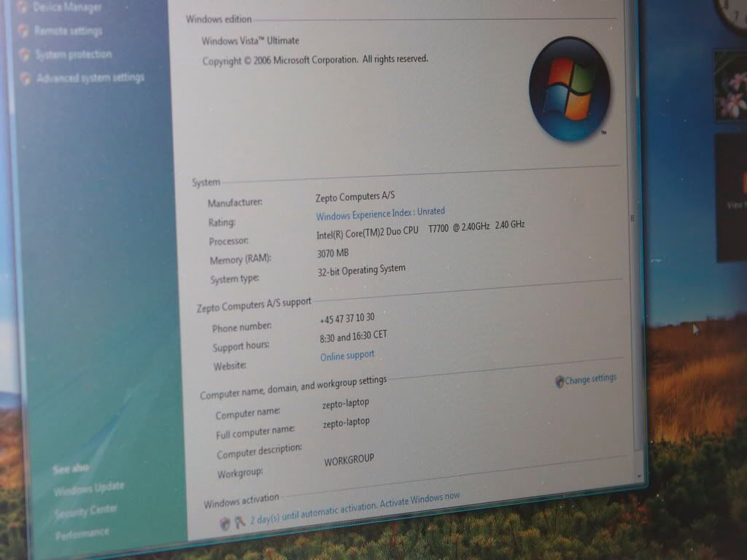Select the processor text 'Intel(R) Core(TM)2 Duo CPU'
This screenshot has width=747, height=560.
point(368,233)
